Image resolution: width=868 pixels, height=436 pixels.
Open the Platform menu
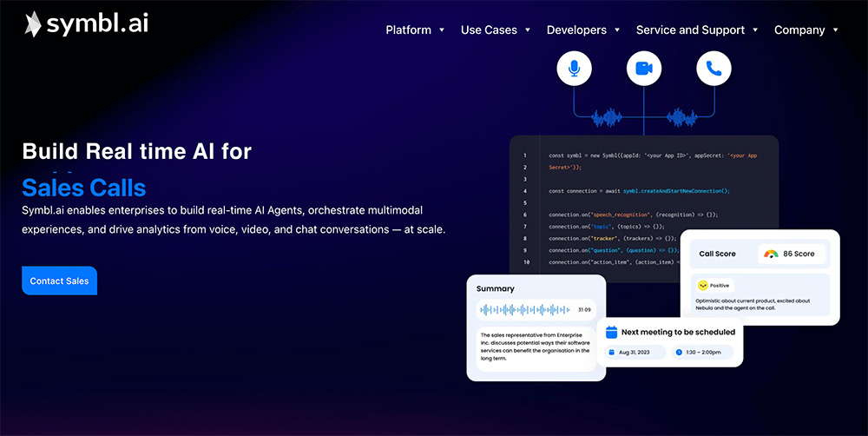[x=409, y=30]
